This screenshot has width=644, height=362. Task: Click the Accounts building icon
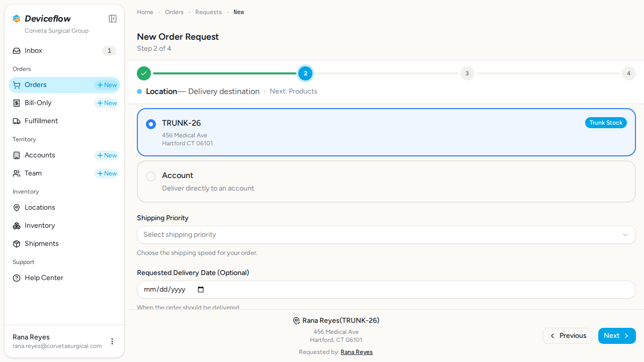tap(17, 155)
